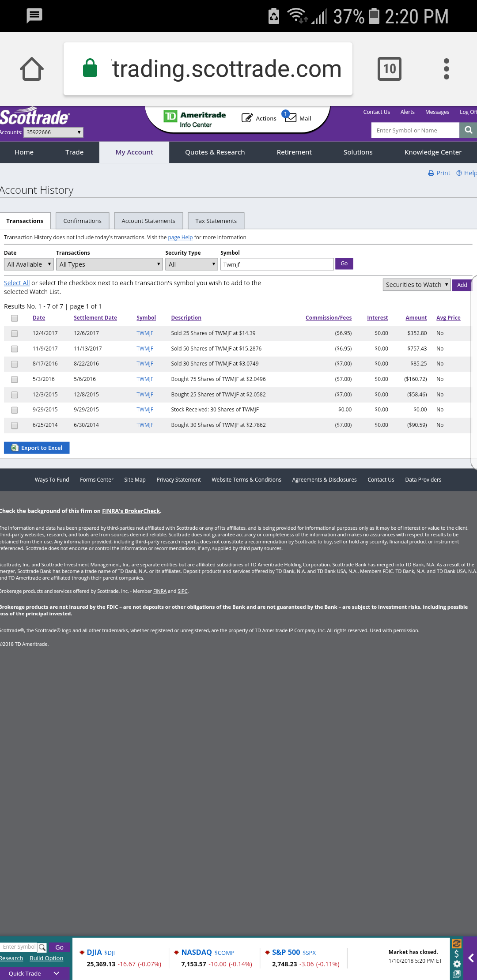Open FINRA's BrokerCheck link
The image size is (477, 980).
(x=131, y=511)
